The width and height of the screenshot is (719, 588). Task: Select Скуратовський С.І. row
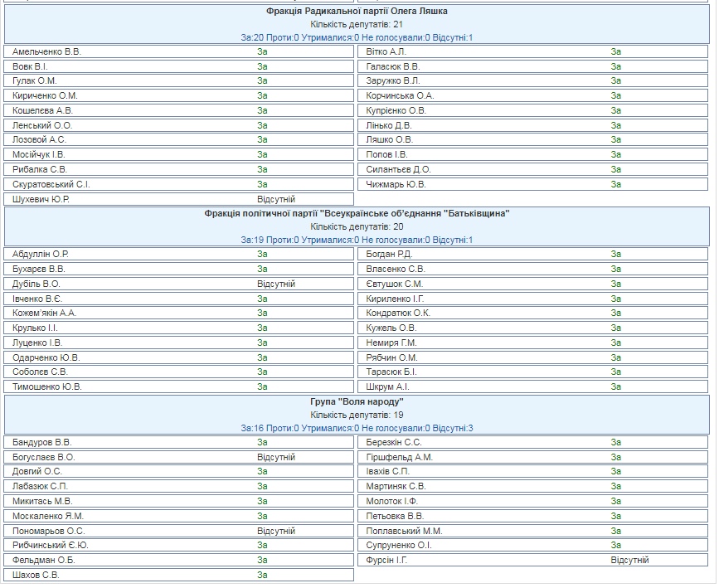click(179, 184)
